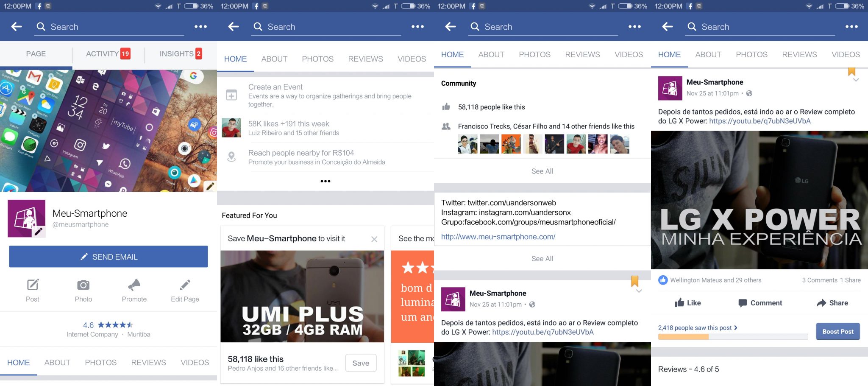
Task: Tap the Wi-Fi icon in second status bar
Action: click(x=375, y=6)
